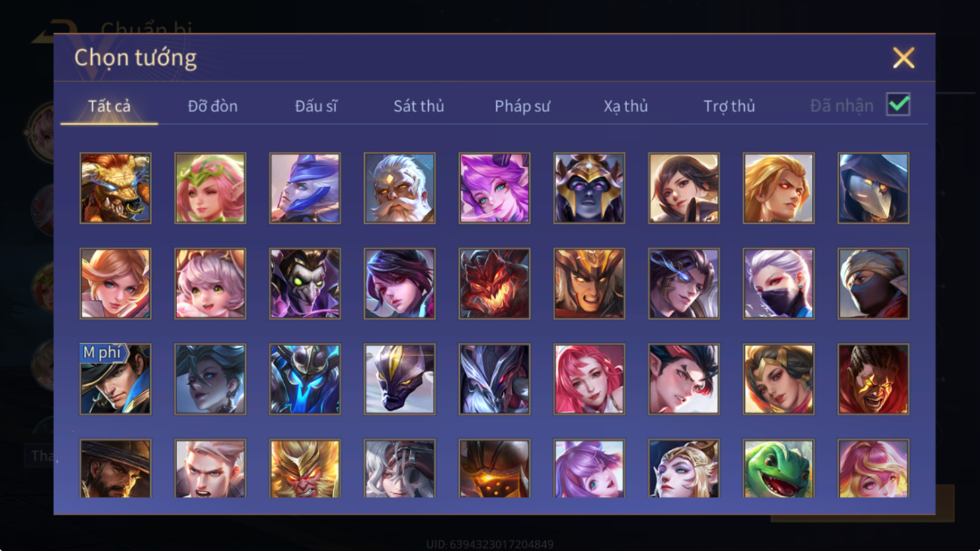Toggle the Đã nhận checkbox
Screen dimensions: 980x551
(x=898, y=104)
